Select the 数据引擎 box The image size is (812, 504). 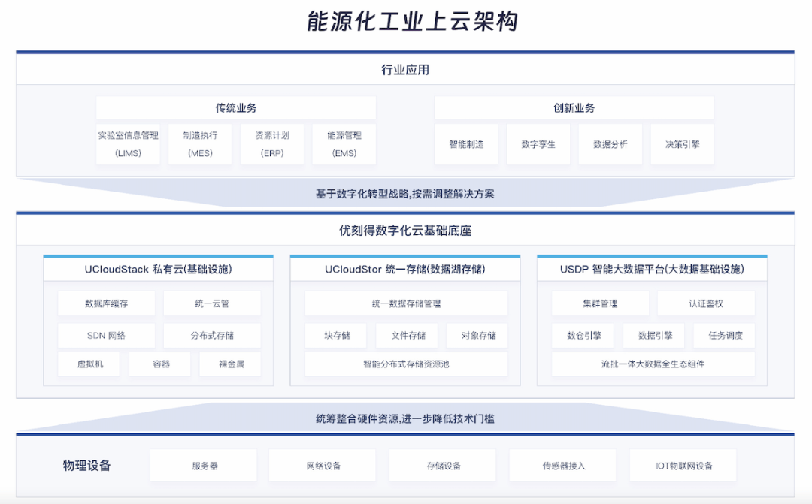pos(655,335)
